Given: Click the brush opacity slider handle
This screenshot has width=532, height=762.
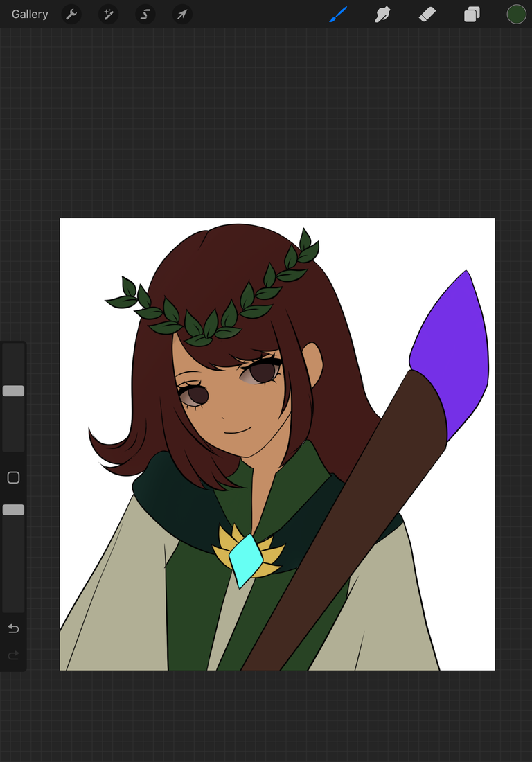Looking at the screenshot, I should 14,510.
